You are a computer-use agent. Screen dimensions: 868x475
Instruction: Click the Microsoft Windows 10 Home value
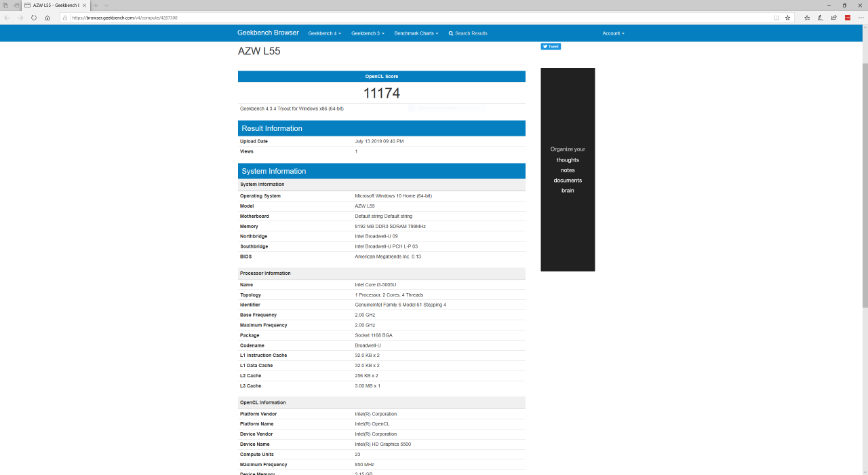pyautogui.click(x=393, y=196)
